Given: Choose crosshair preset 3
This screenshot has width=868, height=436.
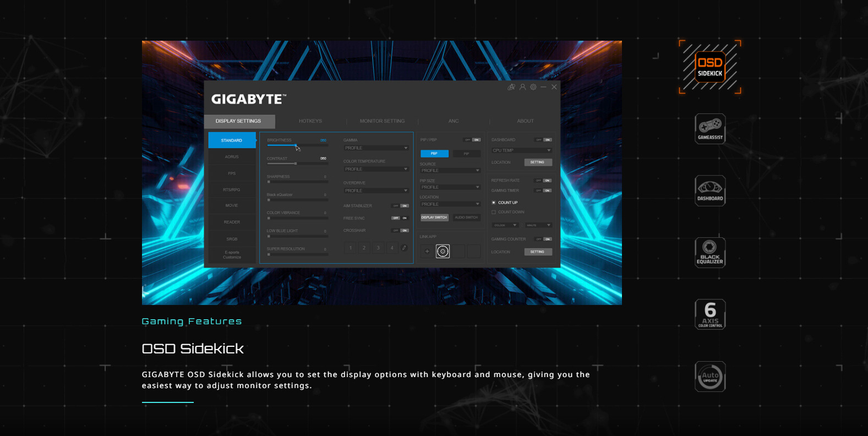Looking at the screenshot, I should pyautogui.click(x=378, y=248).
